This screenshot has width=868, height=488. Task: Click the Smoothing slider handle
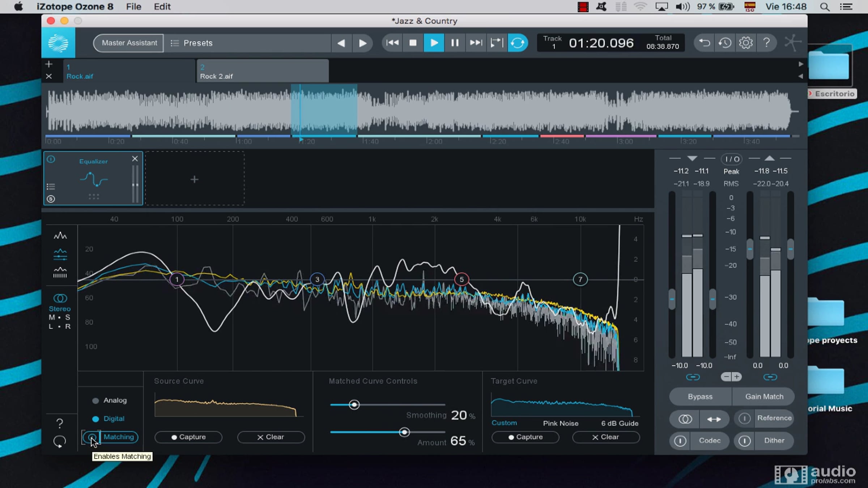tap(354, 404)
